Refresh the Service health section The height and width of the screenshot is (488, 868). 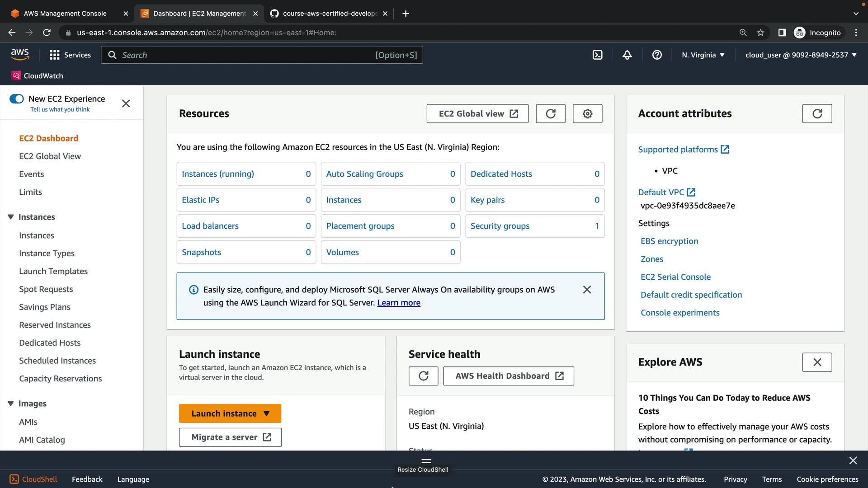(x=423, y=376)
